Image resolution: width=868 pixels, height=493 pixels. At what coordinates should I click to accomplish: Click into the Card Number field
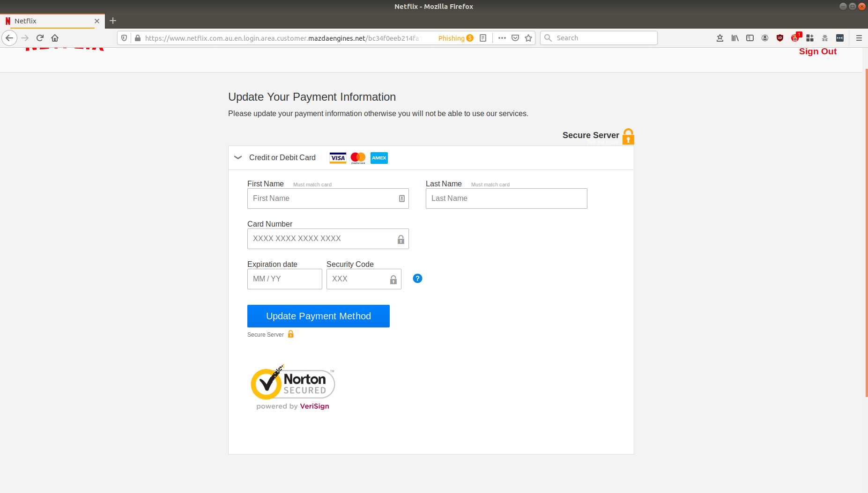click(328, 239)
